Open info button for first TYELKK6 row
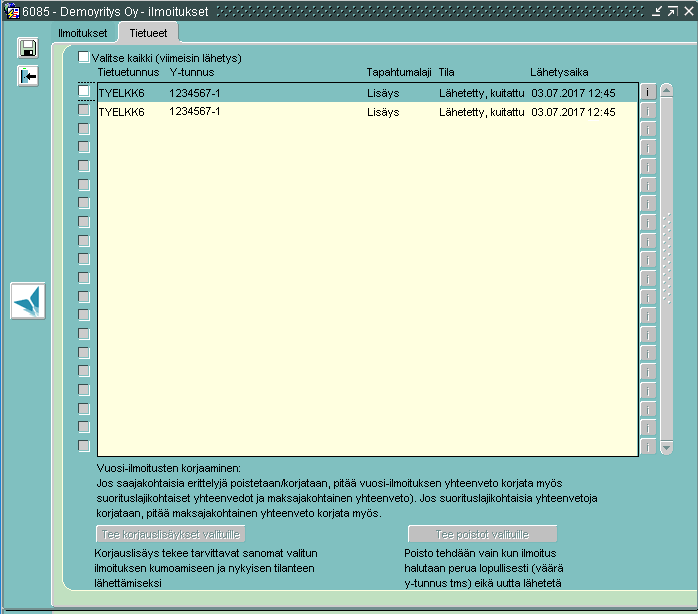 click(648, 92)
